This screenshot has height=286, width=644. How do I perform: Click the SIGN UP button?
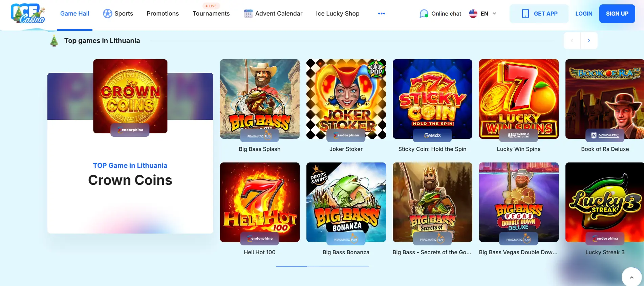pos(617,14)
